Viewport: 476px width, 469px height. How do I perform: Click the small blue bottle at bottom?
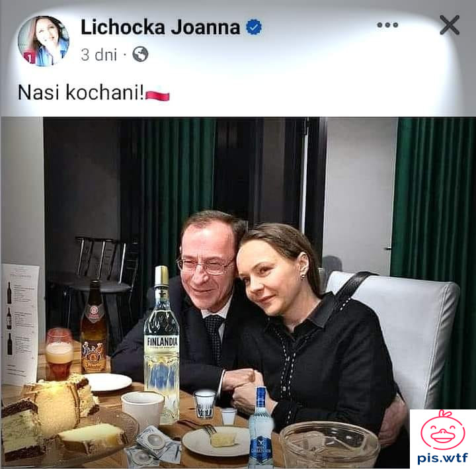261,427
